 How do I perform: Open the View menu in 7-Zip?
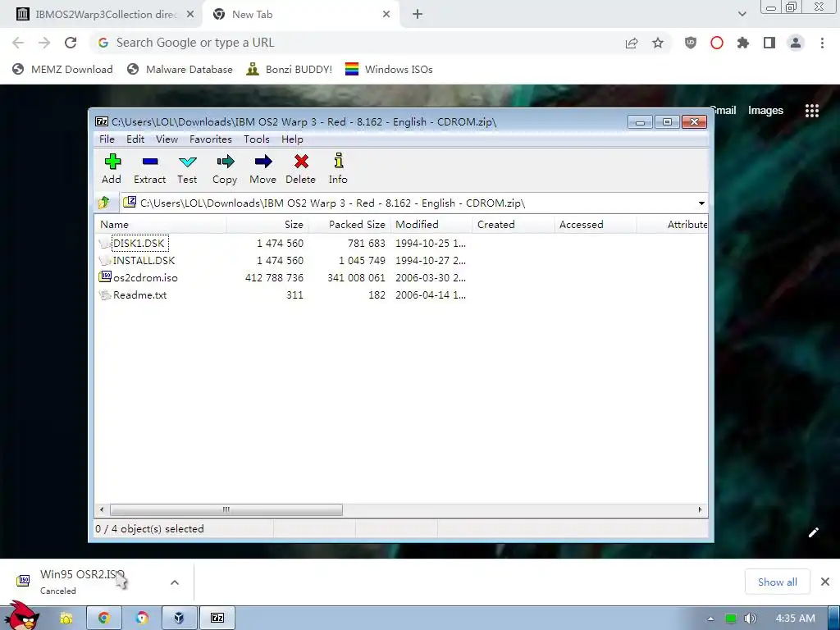click(x=167, y=139)
